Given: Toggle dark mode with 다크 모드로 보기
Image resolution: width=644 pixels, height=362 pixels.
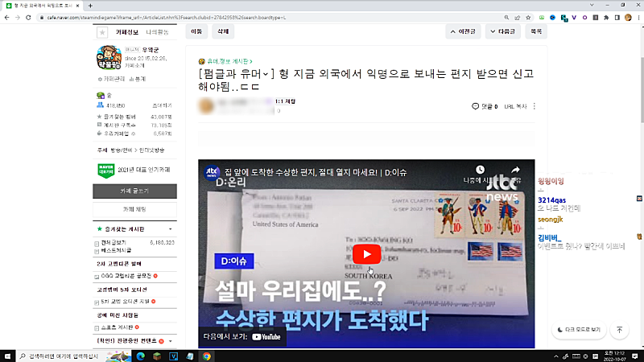Looking at the screenshot, I should tap(578, 330).
